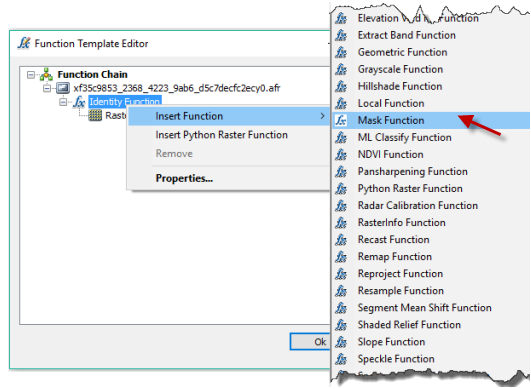531x389 pixels.
Task: Click the fx icon beside Speckle Function
Action: pos(341,359)
